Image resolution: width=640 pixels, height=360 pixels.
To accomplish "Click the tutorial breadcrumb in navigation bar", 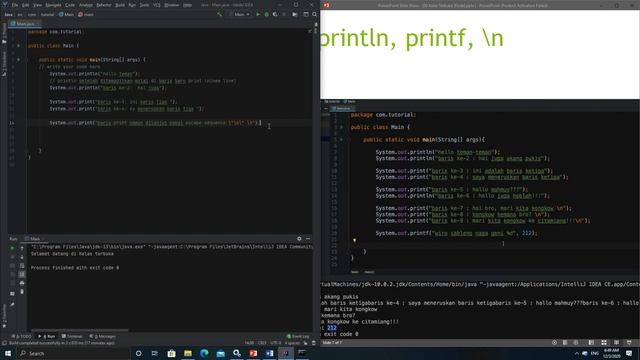I will [47, 14].
